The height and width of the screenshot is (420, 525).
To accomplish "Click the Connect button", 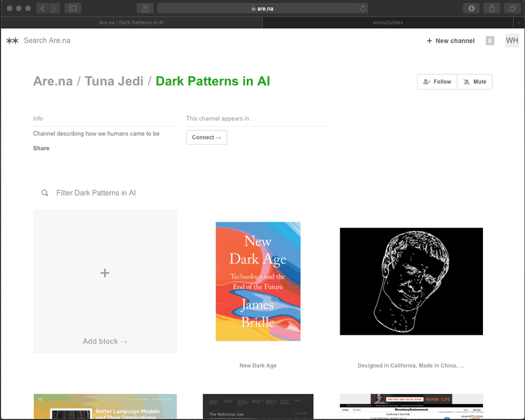I will (206, 138).
